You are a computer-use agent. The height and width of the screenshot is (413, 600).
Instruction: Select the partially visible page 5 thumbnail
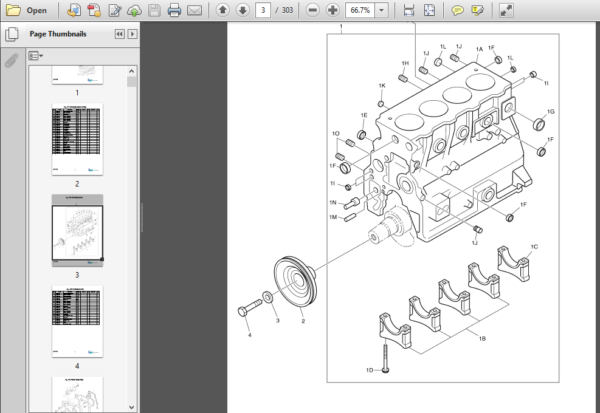[77, 395]
